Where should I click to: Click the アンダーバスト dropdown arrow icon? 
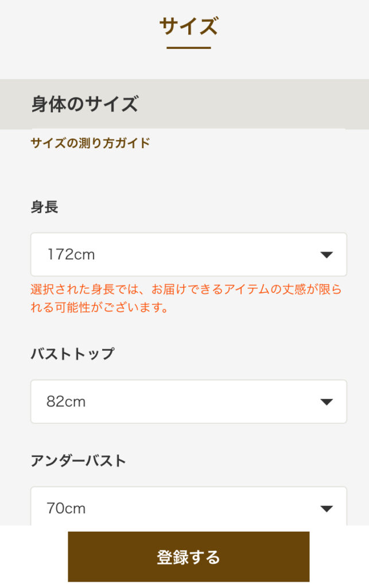(327, 509)
